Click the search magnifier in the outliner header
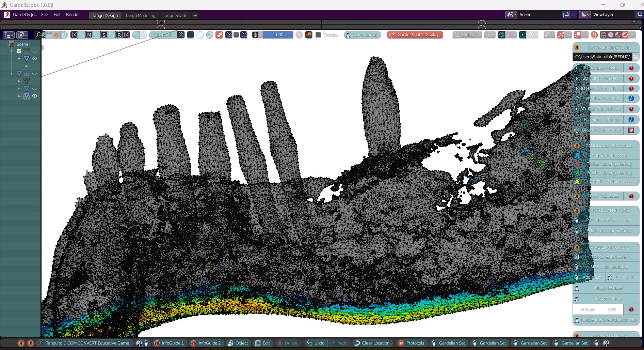Screen dimensions: 644x350 tap(38, 35)
